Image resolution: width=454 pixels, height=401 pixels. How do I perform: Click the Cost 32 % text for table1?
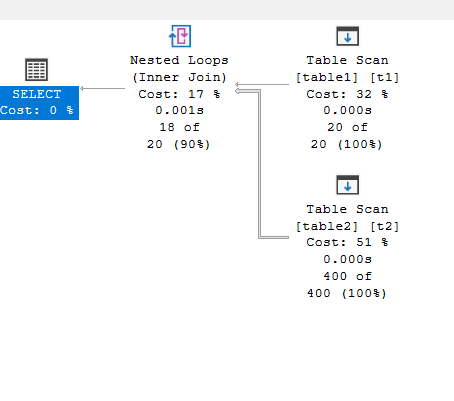347,94
